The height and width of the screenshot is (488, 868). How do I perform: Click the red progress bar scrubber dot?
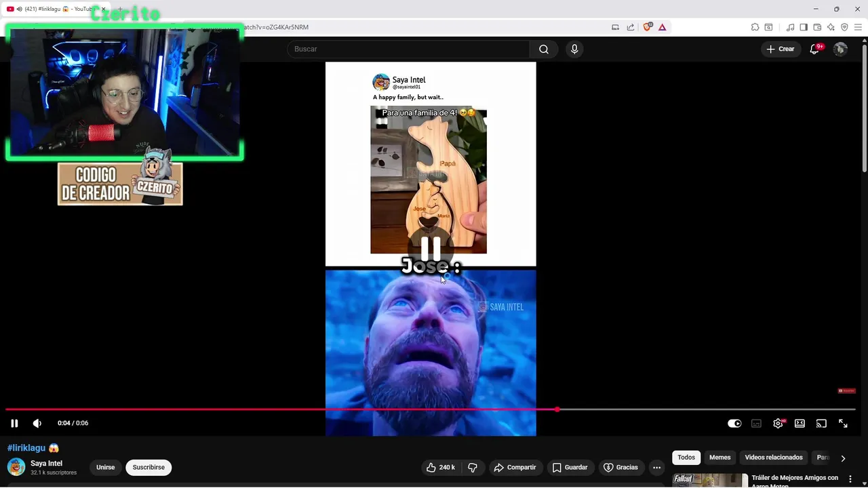[x=557, y=409]
